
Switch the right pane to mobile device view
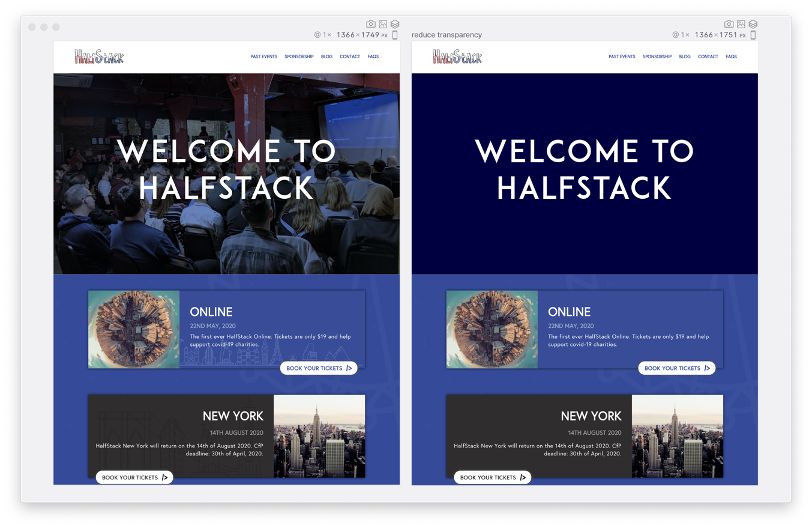[x=754, y=35]
